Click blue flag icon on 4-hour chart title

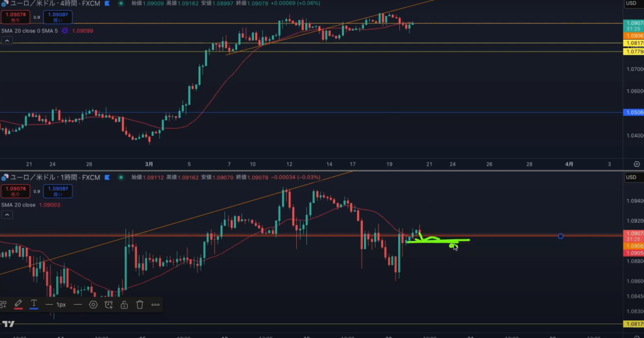(x=107, y=3)
